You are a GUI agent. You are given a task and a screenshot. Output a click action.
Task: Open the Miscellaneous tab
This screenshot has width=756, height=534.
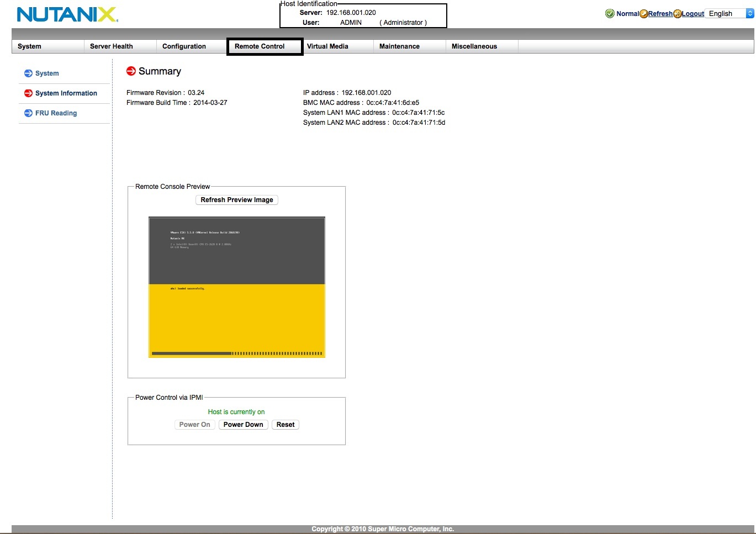[474, 46]
